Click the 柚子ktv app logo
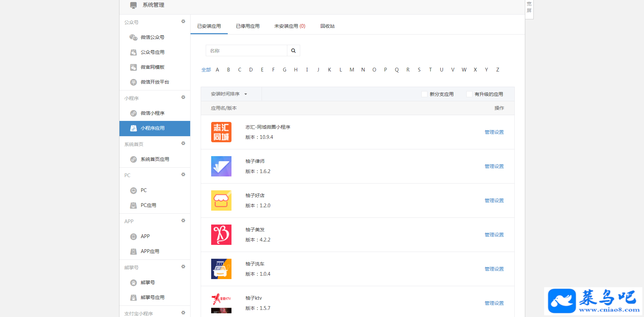The height and width of the screenshot is (317, 644). tap(221, 303)
